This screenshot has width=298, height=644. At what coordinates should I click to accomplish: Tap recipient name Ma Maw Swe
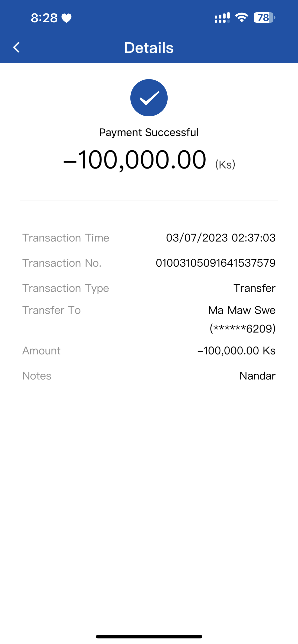pyautogui.click(x=242, y=310)
